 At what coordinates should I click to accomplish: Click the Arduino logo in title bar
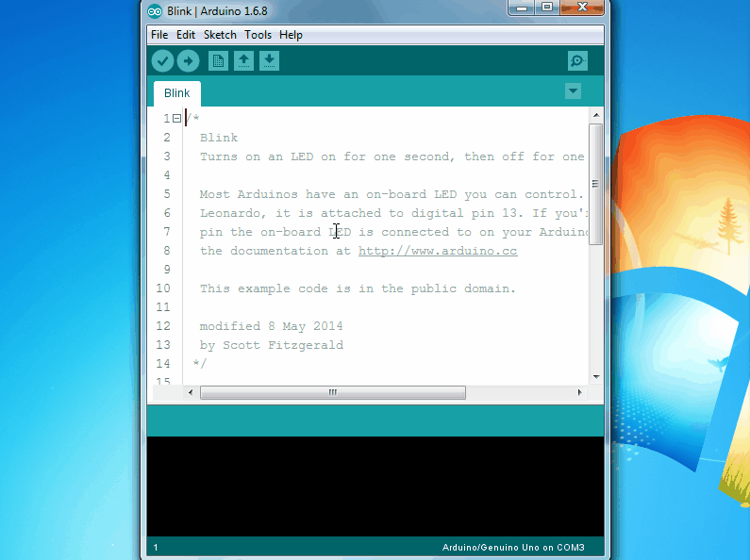point(155,10)
